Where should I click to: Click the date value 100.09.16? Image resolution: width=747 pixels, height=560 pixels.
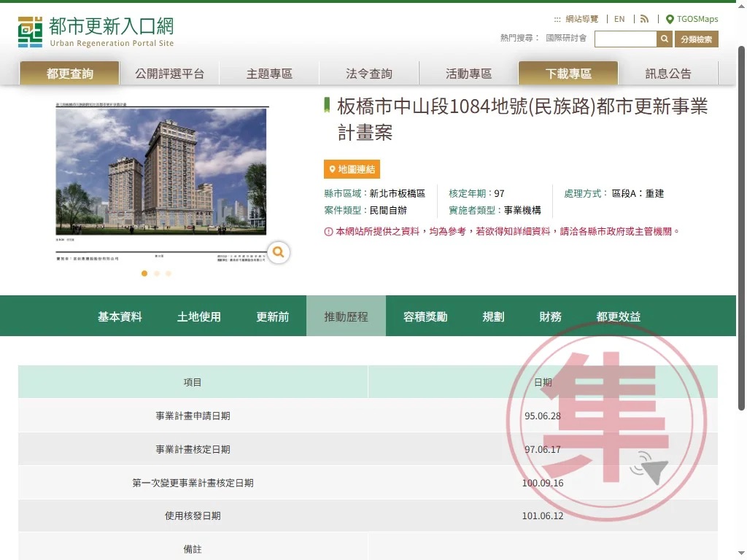click(x=543, y=483)
